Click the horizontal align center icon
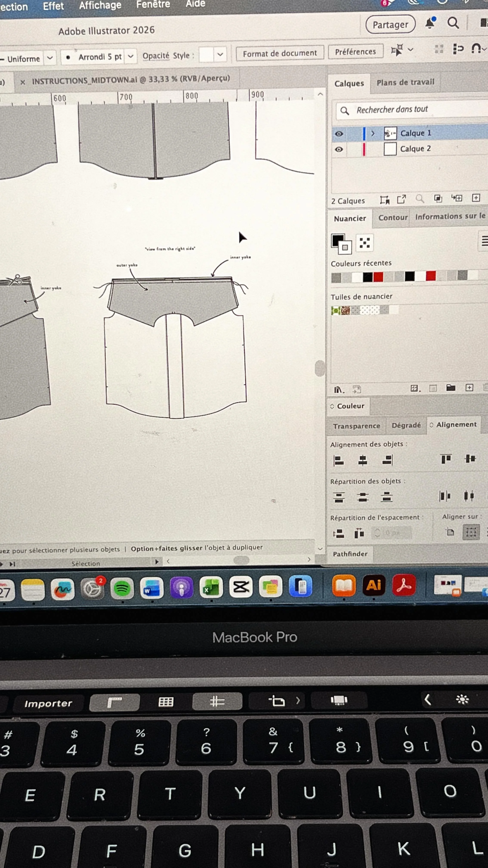488x868 pixels. pyautogui.click(x=362, y=460)
